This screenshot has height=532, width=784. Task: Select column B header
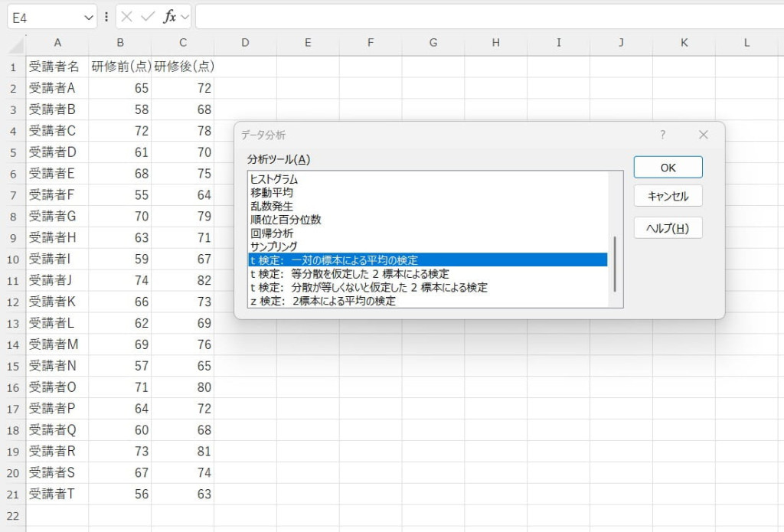pyautogui.click(x=120, y=43)
